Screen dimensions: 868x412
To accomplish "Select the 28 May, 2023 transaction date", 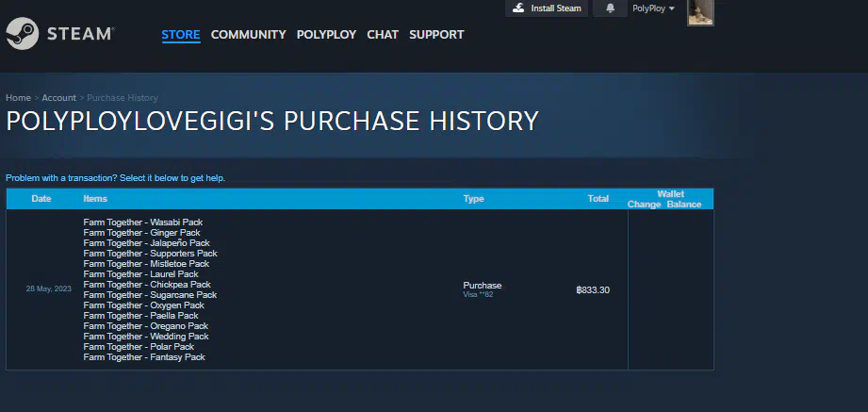I will point(48,289).
